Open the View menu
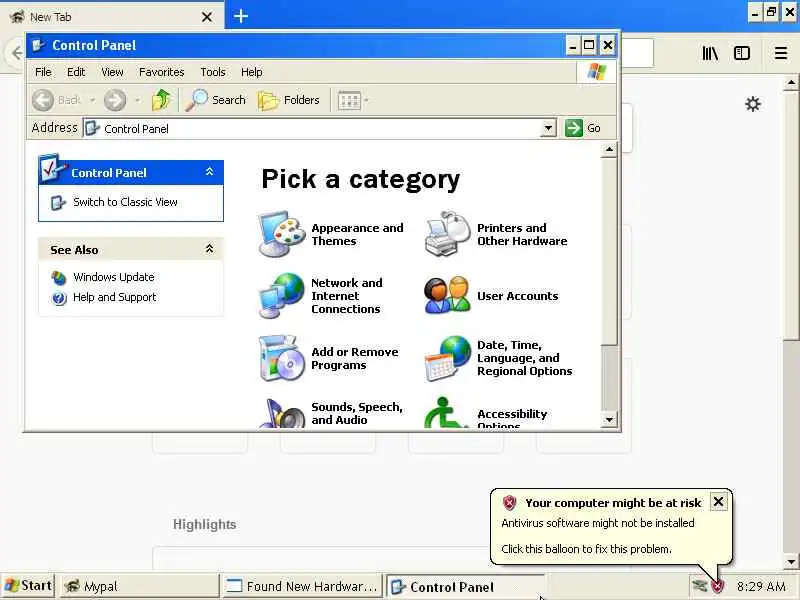The image size is (800, 600). click(112, 72)
